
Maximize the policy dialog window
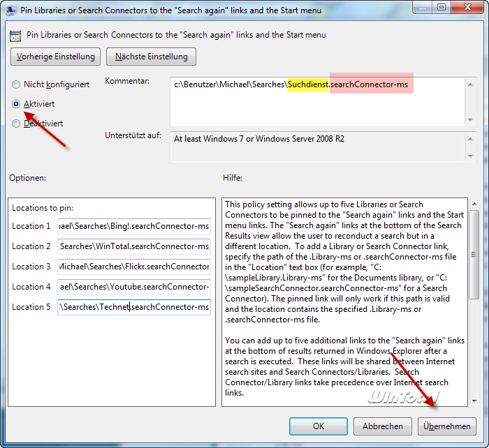point(441,8)
